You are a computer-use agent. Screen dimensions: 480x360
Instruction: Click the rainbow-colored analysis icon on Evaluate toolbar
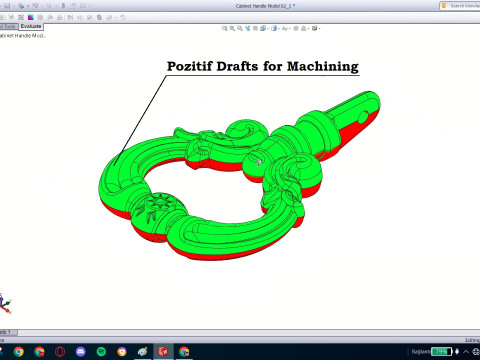(31, 17)
